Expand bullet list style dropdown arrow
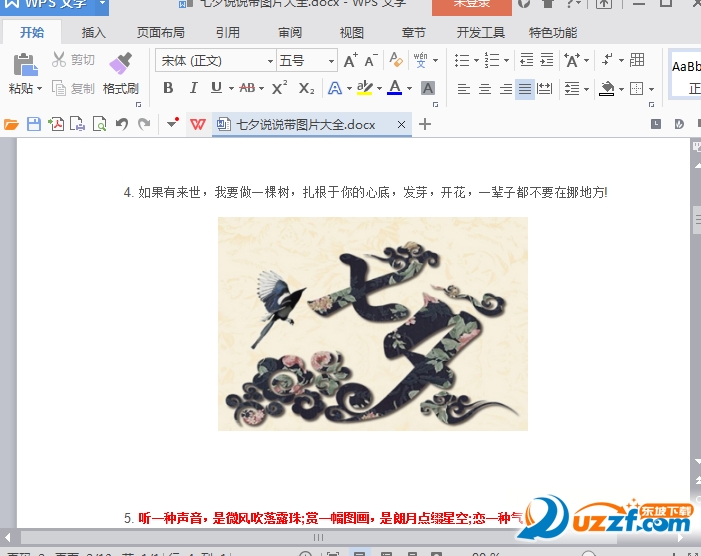Image resolution: width=701 pixels, height=556 pixels. coord(476,60)
